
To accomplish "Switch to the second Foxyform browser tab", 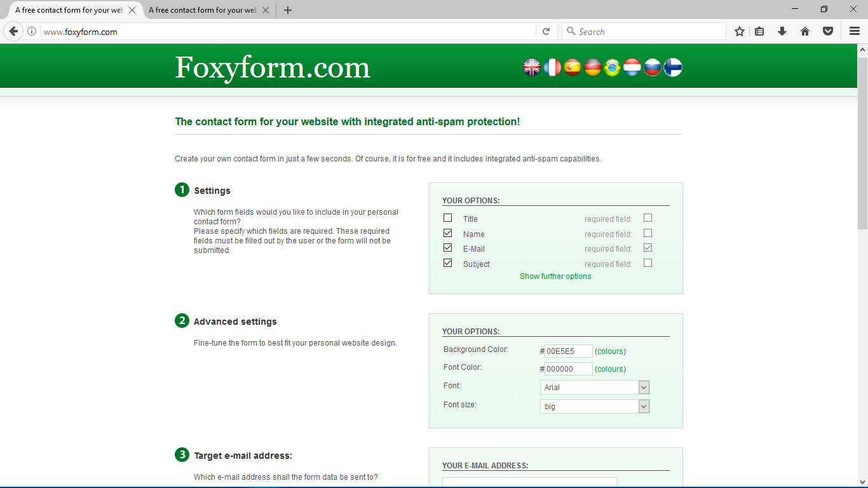I will point(203,10).
